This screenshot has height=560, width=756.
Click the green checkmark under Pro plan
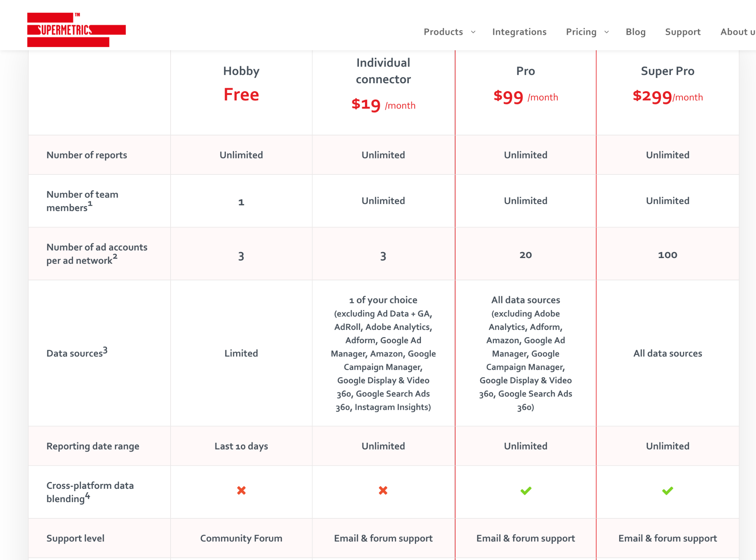526,491
